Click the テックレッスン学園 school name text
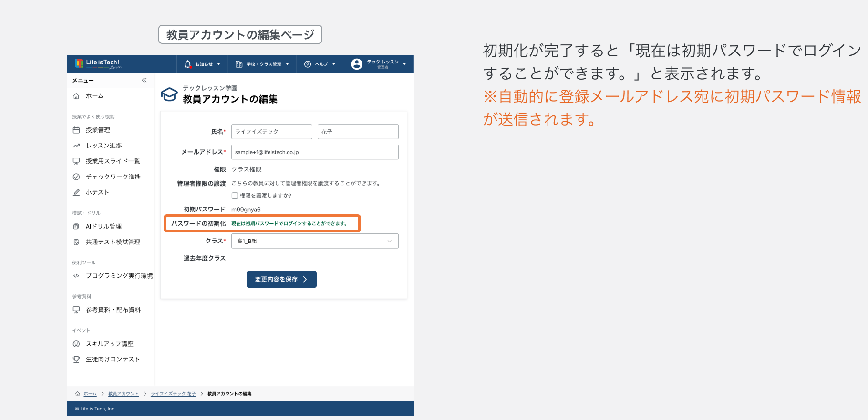This screenshot has width=868, height=420. (x=210, y=88)
